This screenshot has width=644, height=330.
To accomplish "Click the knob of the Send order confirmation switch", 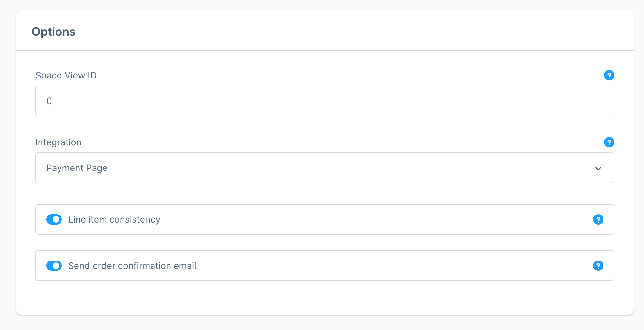I will click(x=57, y=266).
